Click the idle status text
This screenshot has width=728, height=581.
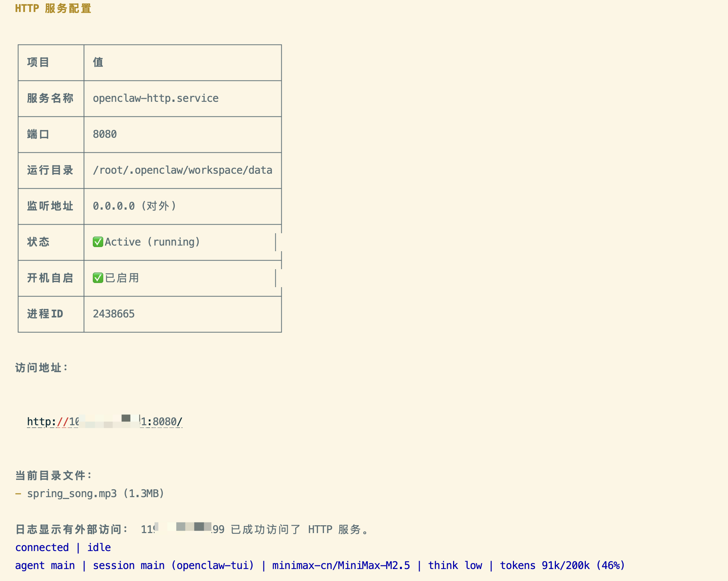pos(99,547)
